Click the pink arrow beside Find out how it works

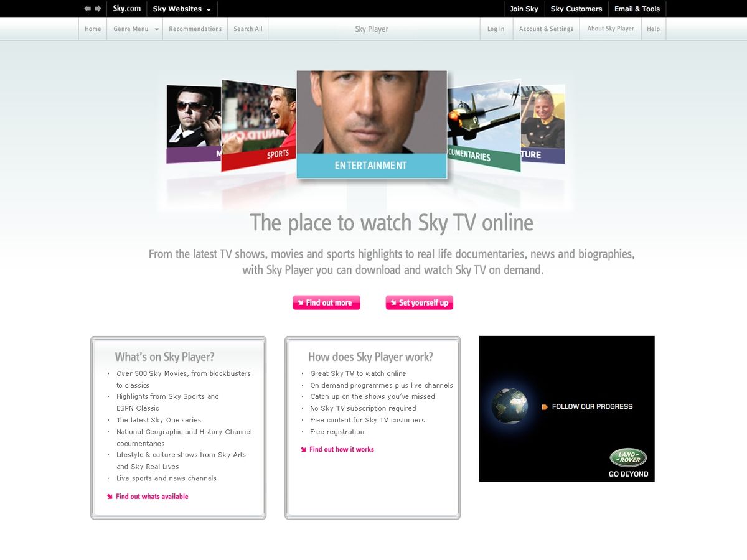click(303, 449)
